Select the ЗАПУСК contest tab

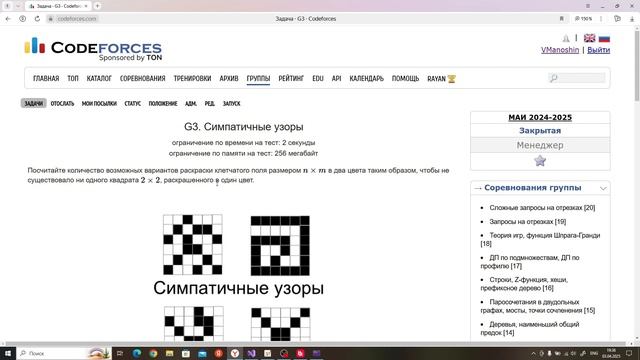coord(231,104)
